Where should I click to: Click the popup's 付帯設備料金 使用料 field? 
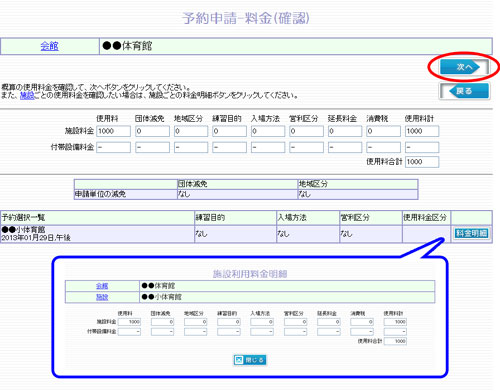coord(129,332)
